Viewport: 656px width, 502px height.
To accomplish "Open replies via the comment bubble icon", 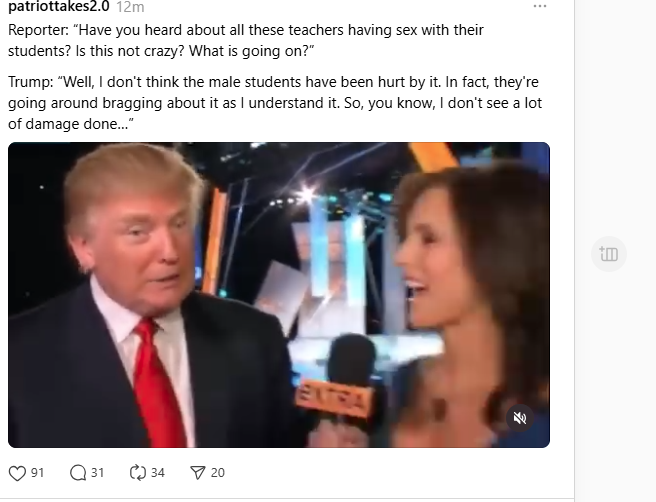I will (x=78, y=473).
